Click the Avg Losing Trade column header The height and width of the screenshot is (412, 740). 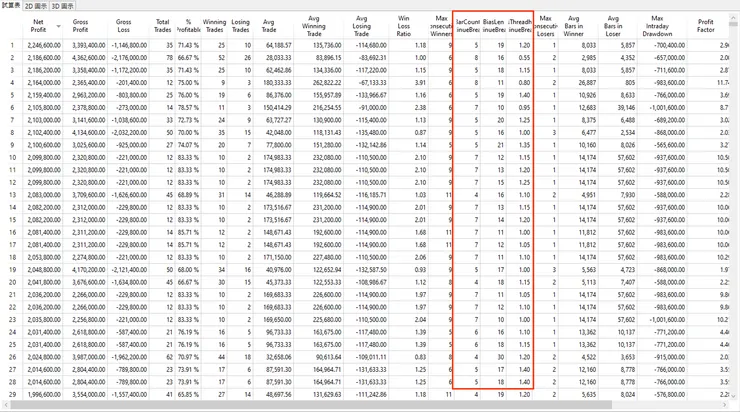coord(362,26)
